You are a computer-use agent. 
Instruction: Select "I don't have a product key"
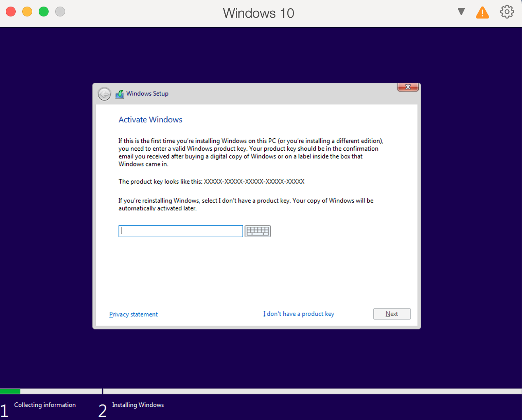(x=298, y=314)
